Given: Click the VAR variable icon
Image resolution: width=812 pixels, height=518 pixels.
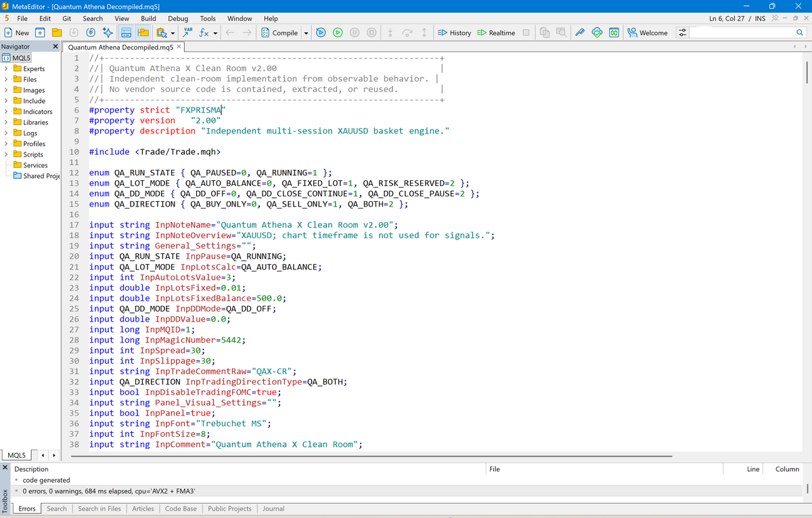Looking at the screenshot, I should (x=189, y=33).
